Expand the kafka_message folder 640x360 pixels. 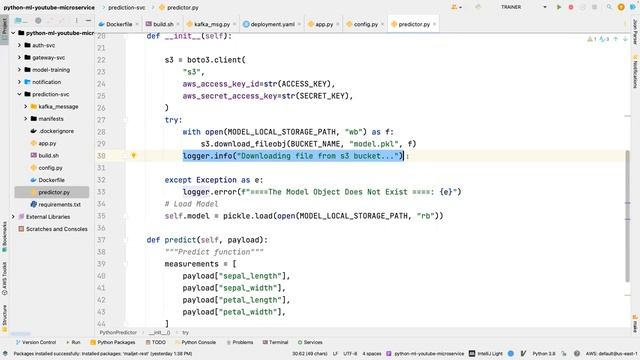pos(25,107)
